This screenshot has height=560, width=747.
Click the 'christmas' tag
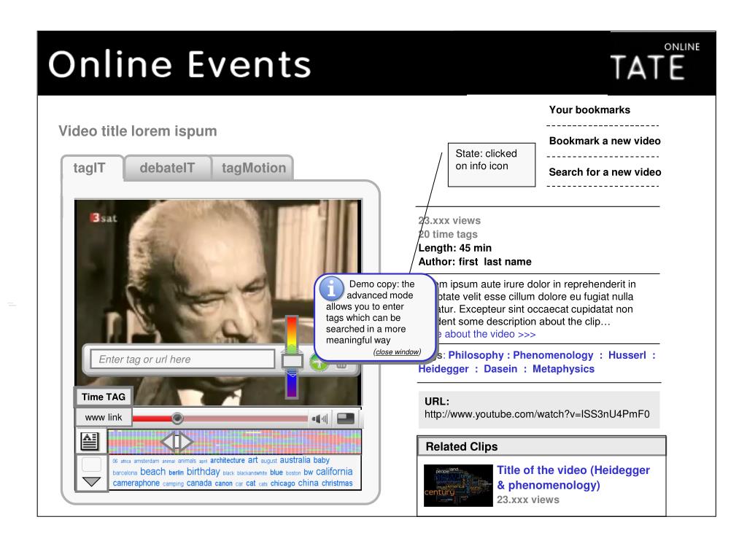click(337, 483)
